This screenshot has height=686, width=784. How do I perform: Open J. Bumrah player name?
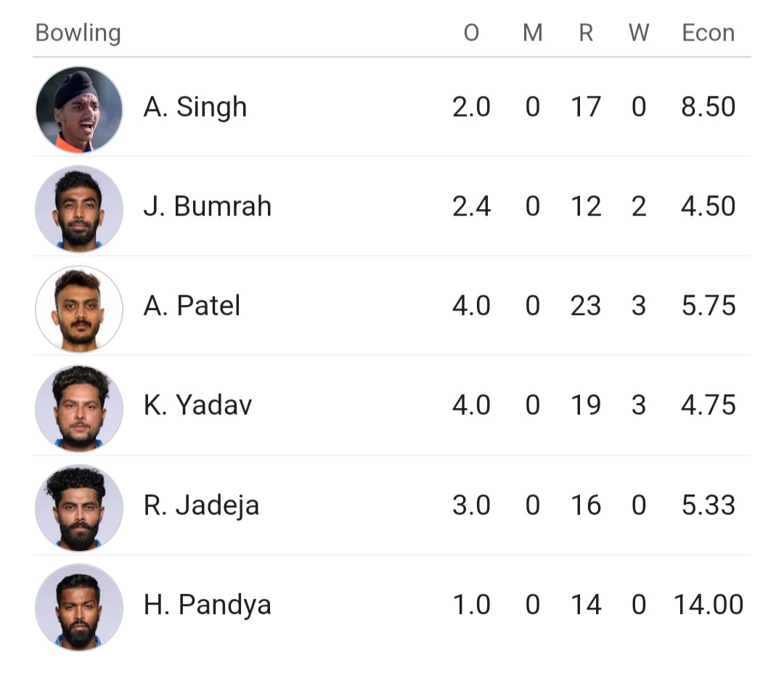click(x=208, y=207)
